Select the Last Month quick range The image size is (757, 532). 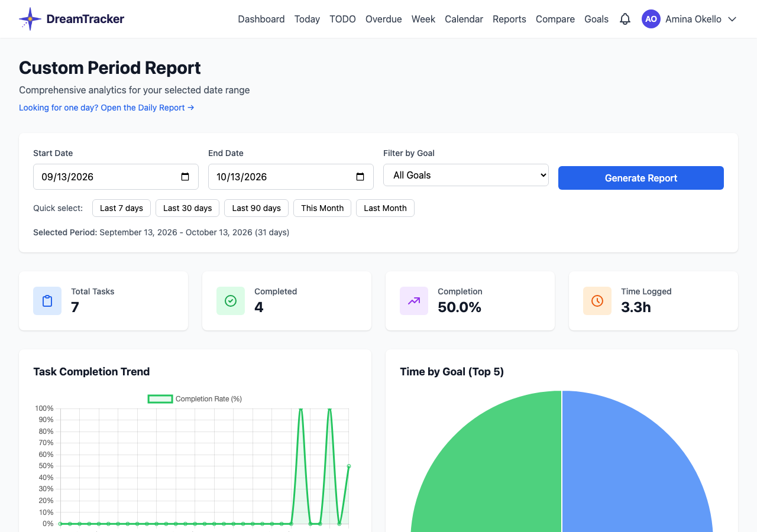coord(385,208)
